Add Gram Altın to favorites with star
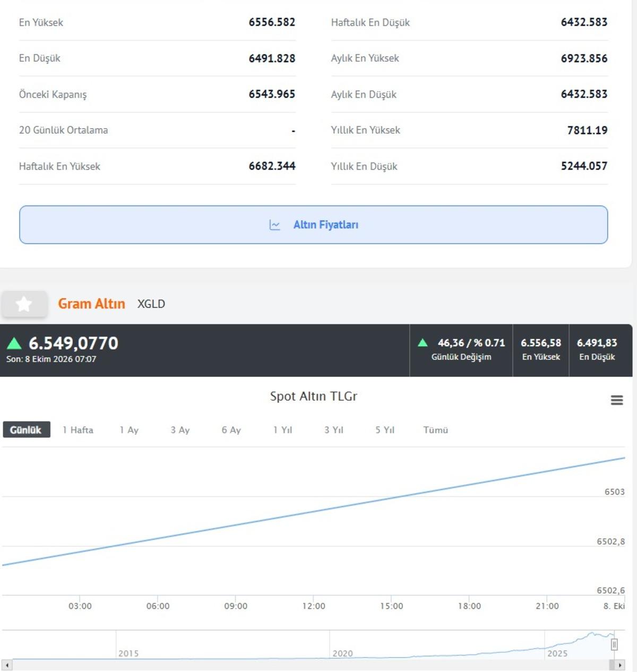The image size is (637, 672). point(24,304)
